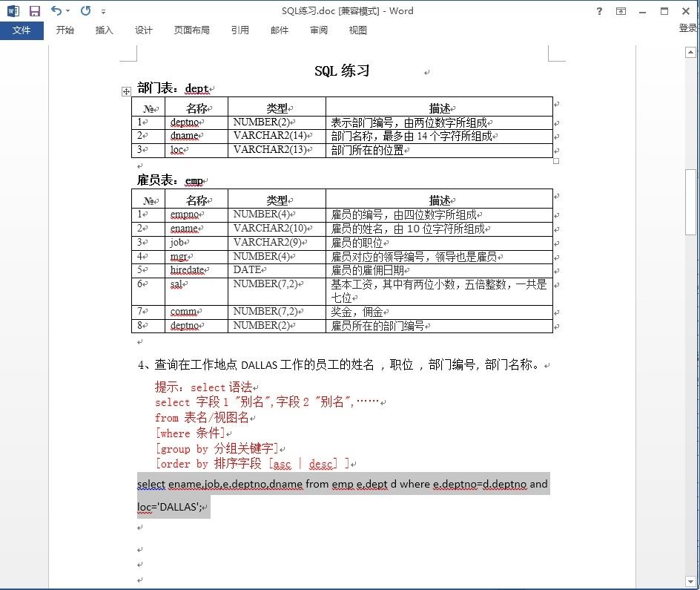Screen dimensions: 700x590
Task: Click the 'dname' cell in dept table
Action: click(197, 137)
